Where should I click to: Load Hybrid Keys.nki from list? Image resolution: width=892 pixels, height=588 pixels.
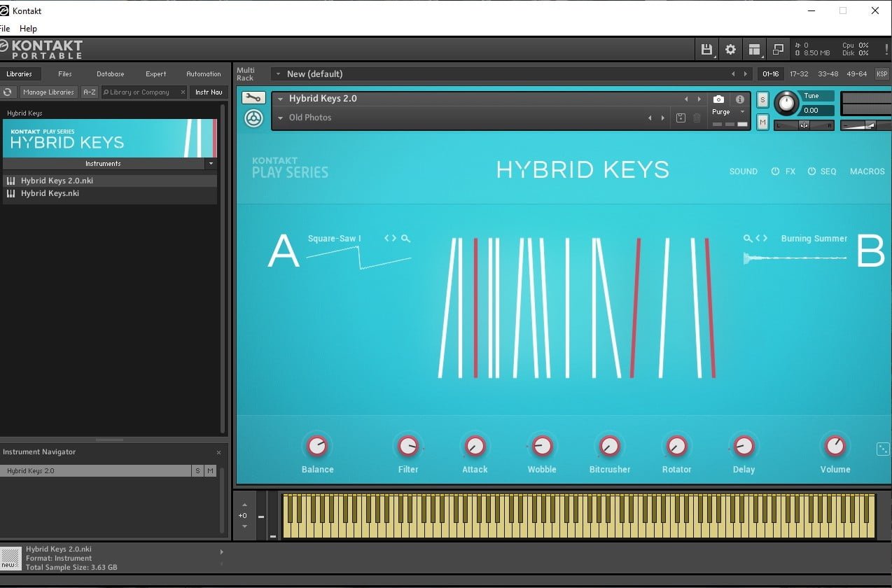tap(49, 193)
